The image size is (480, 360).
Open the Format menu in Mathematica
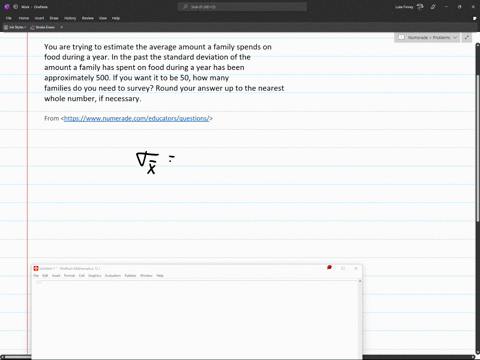69,276
